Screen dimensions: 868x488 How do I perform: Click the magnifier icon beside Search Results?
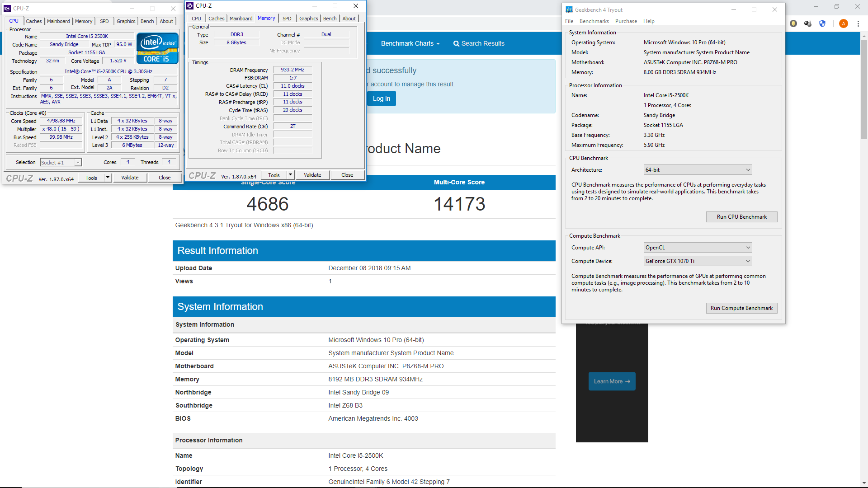(x=456, y=44)
